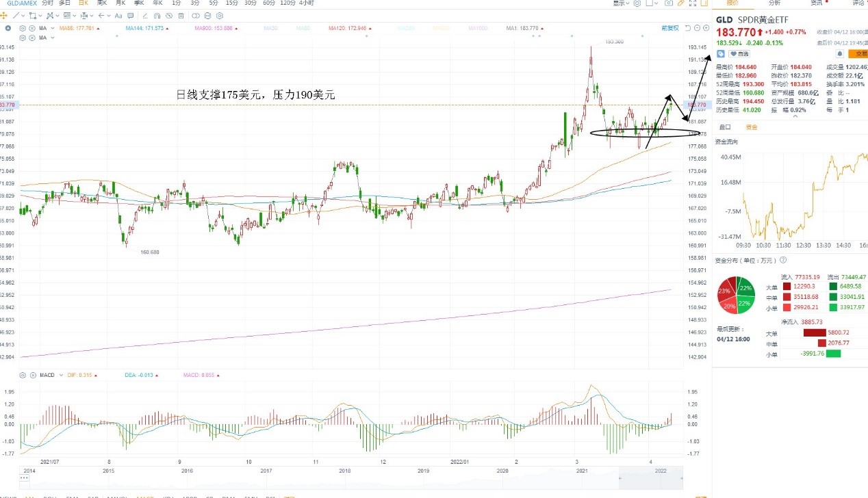Select the pitchfork drawing tool

[50, 16]
